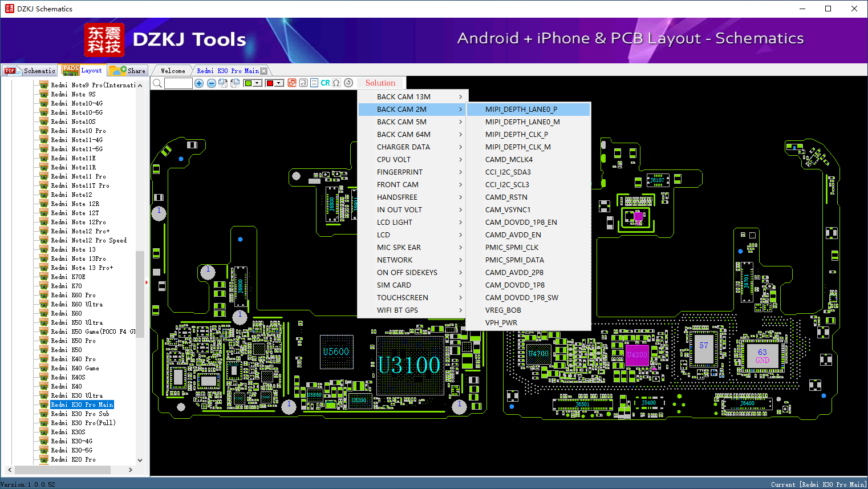
Task: Click the Solution button
Action: pos(380,83)
